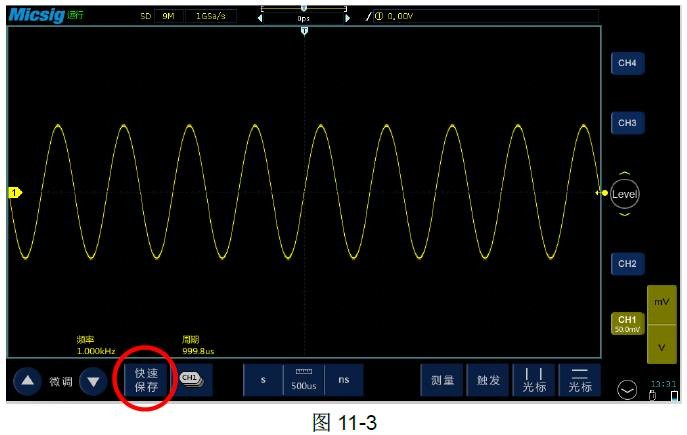Tap the 快速保存 quick save button
Viewport: 687px width, 435px height.
[146, 380]
